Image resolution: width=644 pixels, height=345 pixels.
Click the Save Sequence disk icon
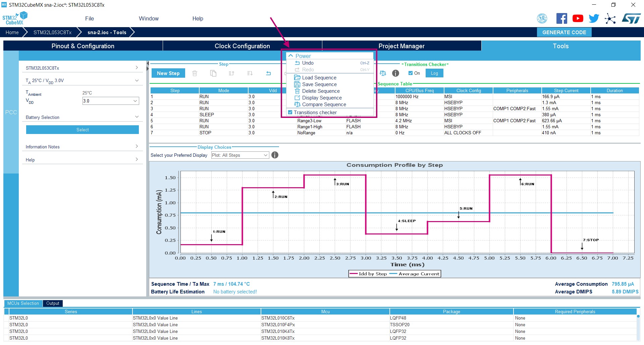pos(297,84)
